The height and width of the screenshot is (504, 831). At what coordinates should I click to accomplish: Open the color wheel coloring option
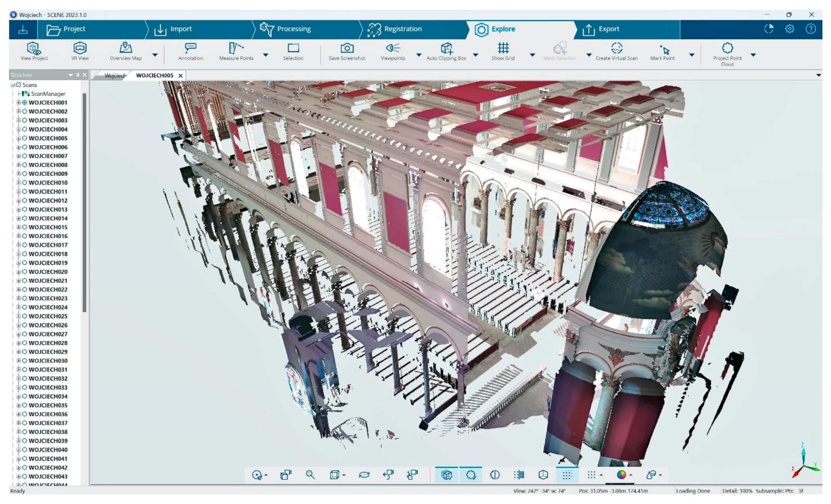tap(621, 475)
